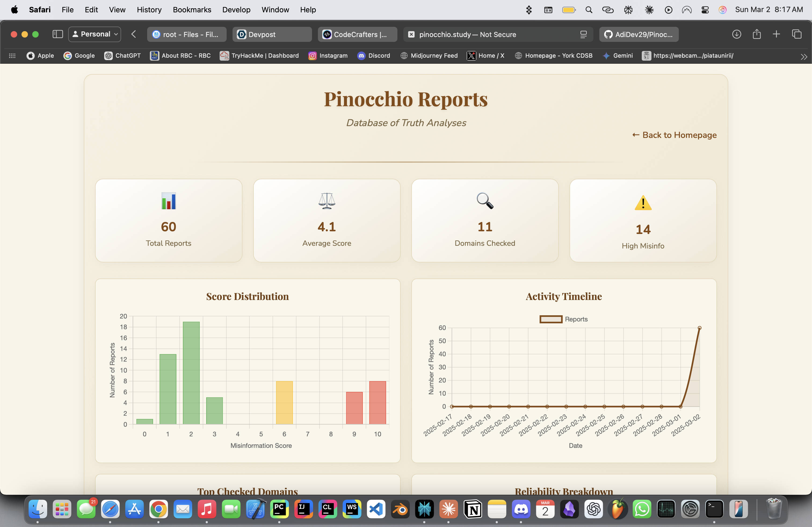This screenshot has height=527, width=812.
Task: Click the 2025-03-02 data point on timeline
Action: coord(699,328)
